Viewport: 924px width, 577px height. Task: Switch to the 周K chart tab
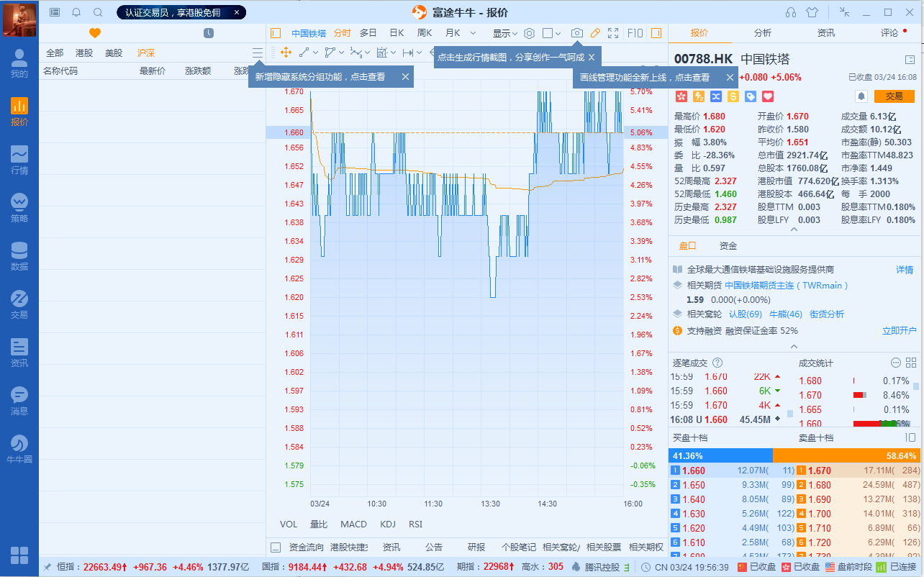click(x=425, y=33)
